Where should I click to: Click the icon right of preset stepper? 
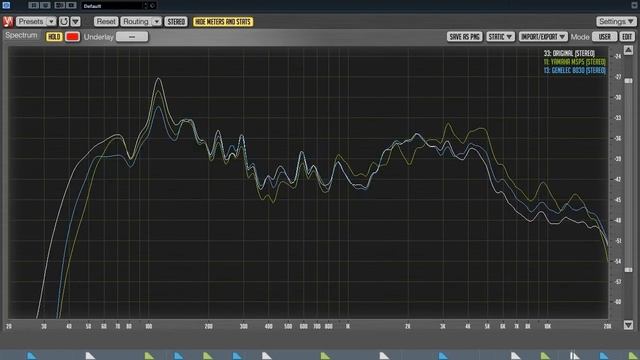pyautogui.click(x=152, y=6)
